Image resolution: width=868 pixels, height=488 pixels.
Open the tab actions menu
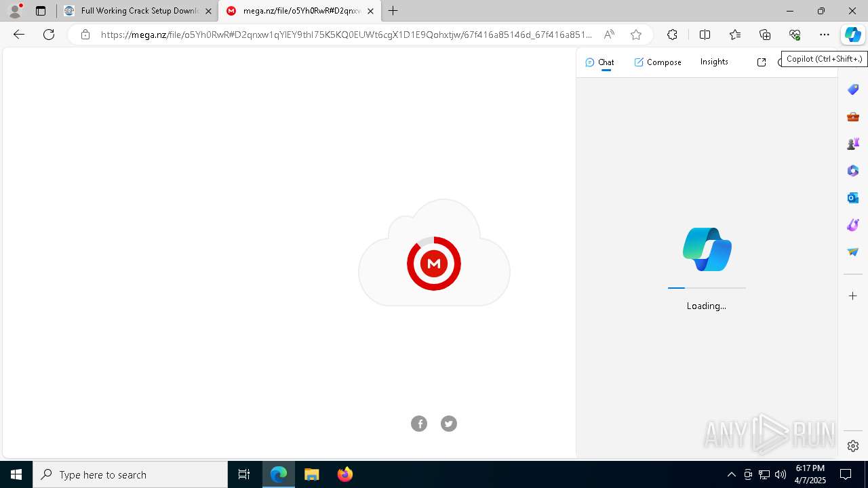41,11
